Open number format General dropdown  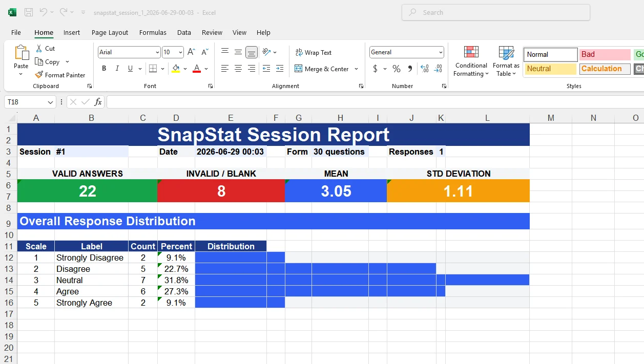pos(441,52)
